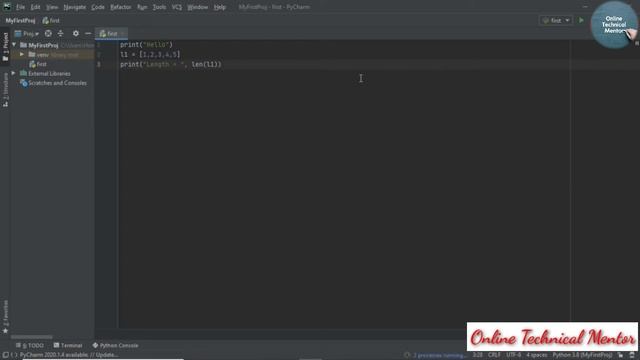
Task: Open the TODO tool window
Action: point(30,345)
